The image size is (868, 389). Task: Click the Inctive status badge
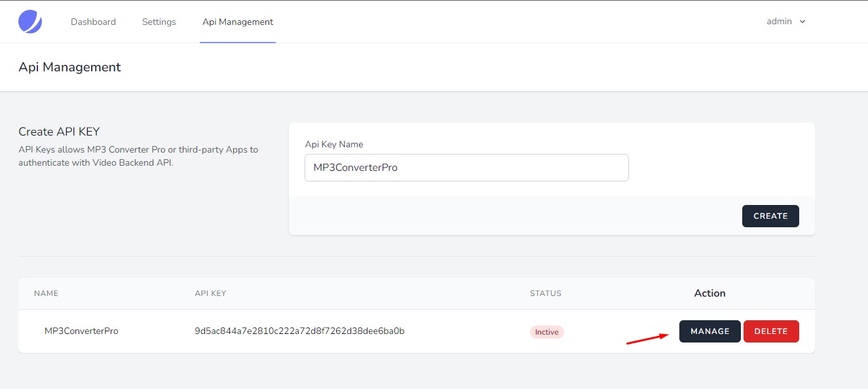(x=547, y=332)
